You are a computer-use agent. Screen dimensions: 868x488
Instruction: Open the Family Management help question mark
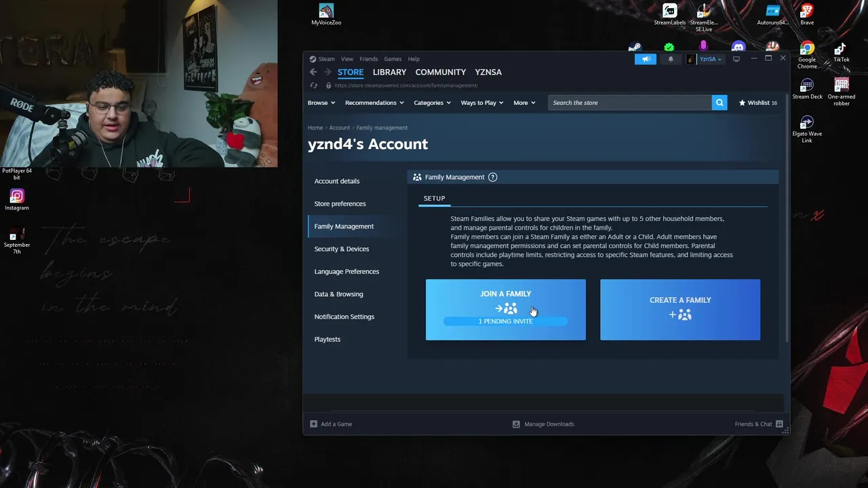[493, 177]
